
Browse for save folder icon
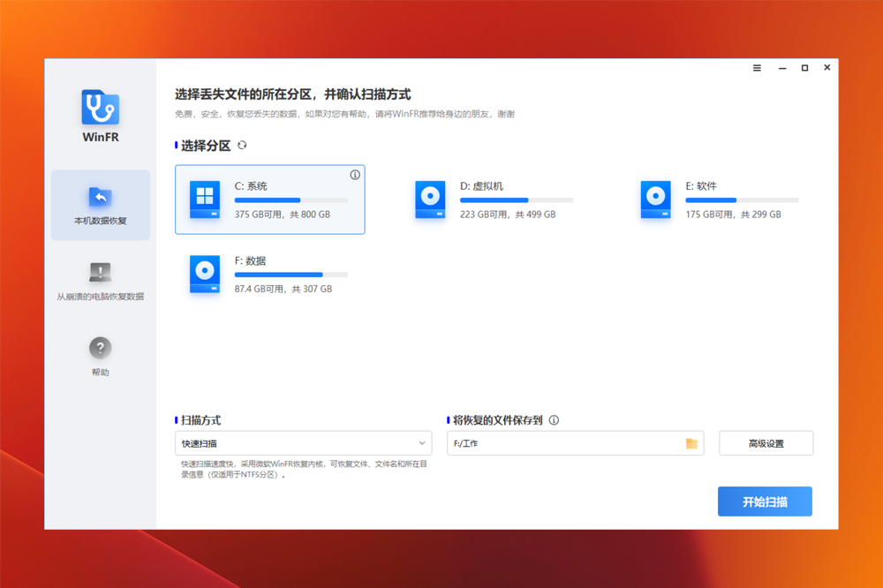point(691,444)
